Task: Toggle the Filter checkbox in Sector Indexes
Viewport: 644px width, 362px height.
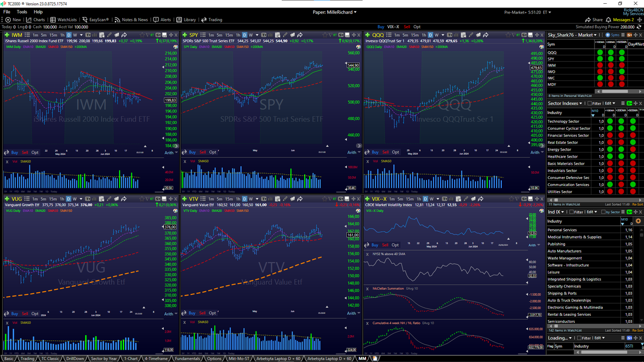Action: click(x=589, y=103)
